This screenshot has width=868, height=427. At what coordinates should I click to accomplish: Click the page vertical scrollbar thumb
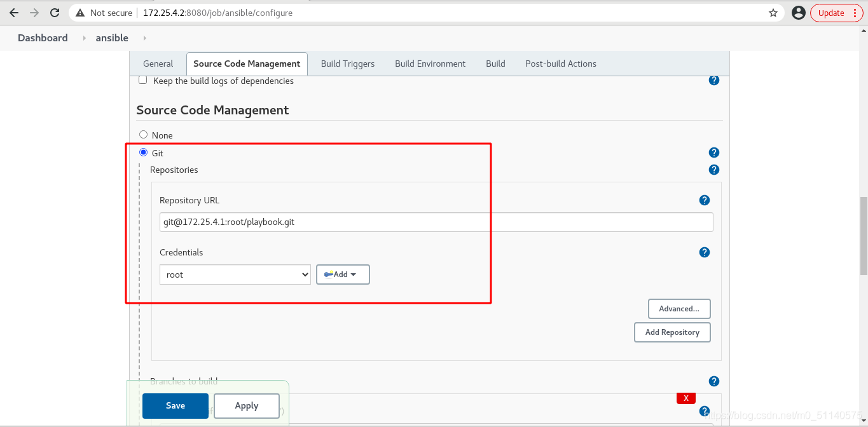point(863,236)
